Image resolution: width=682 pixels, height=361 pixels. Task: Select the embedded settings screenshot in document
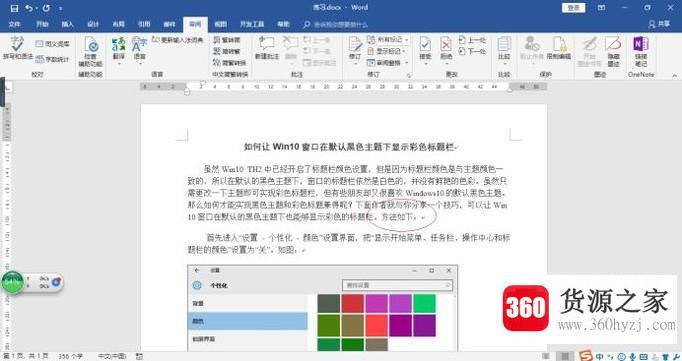coord(322,308)
